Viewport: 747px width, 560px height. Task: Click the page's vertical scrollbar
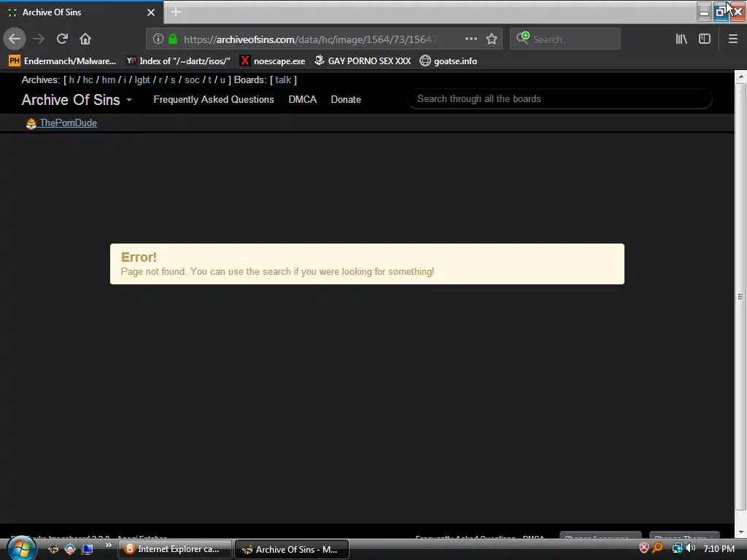[x=740, y=295]
